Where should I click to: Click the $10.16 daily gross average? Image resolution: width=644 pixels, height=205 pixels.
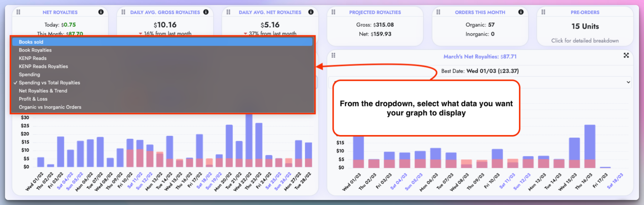click(165, 25)
